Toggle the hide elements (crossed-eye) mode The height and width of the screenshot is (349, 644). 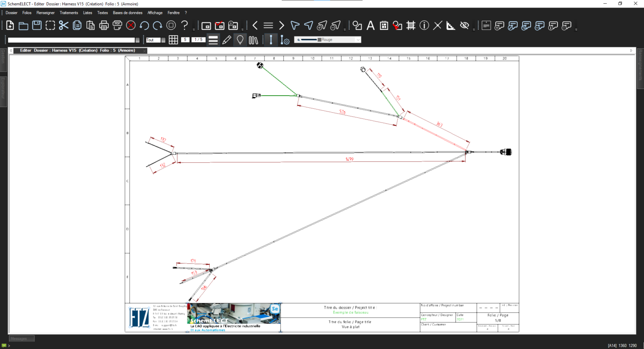(x=465, y=25)
